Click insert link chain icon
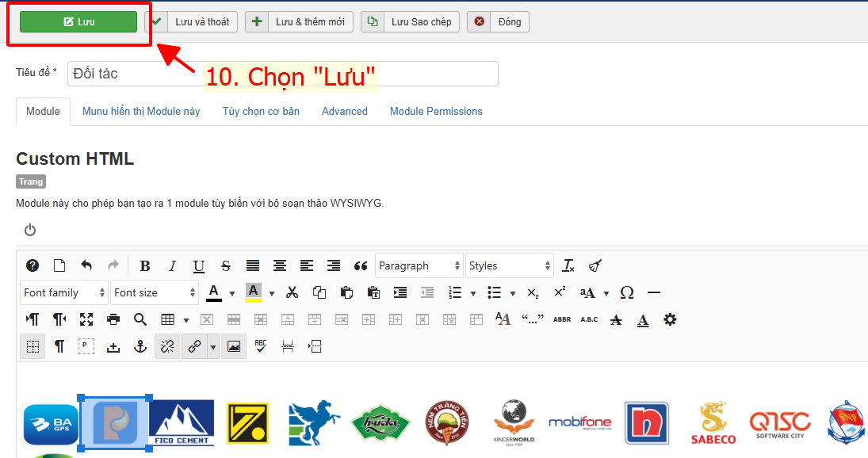 [194, 347]
